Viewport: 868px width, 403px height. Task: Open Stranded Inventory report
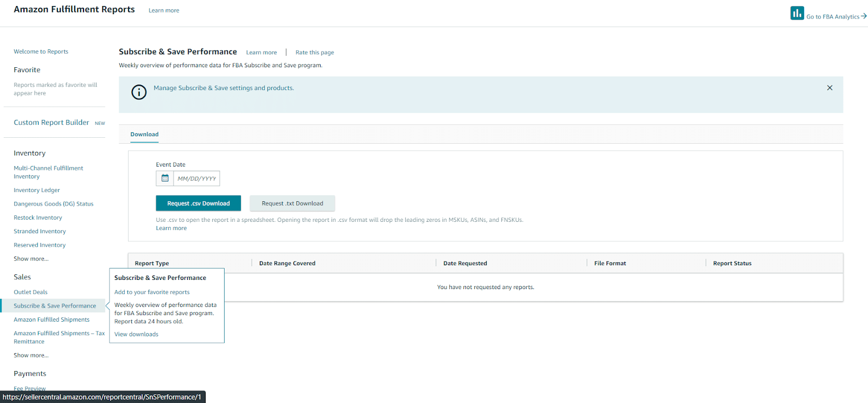tap(40, 232)
